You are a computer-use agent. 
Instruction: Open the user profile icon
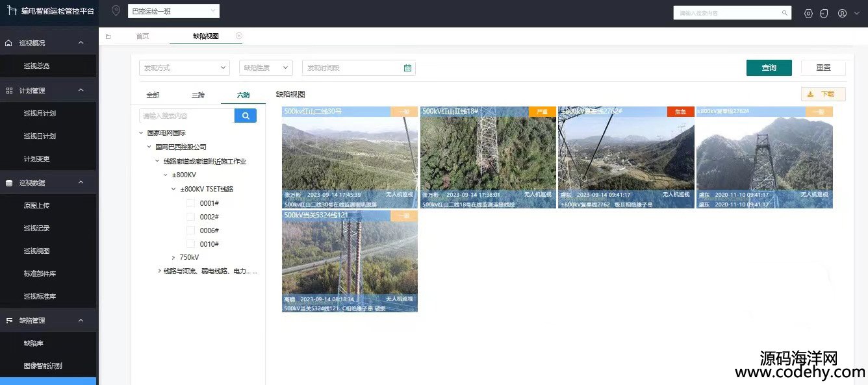point(843,13)
